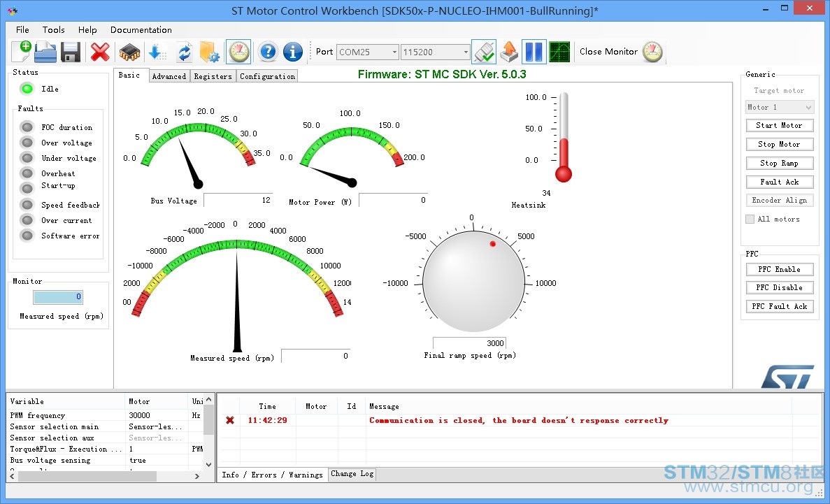Image resolution: width=830 pixels, height=504 pixels.
Task: Click the Over voltage fault LED
Action: coord(27,143)
